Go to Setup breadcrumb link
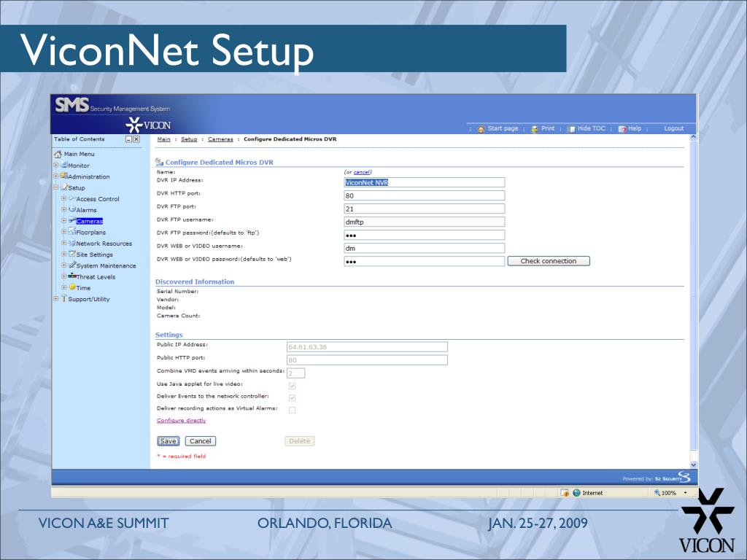This screenshot has height=560, width=747. pyautogui.click(x=189, y=139)
